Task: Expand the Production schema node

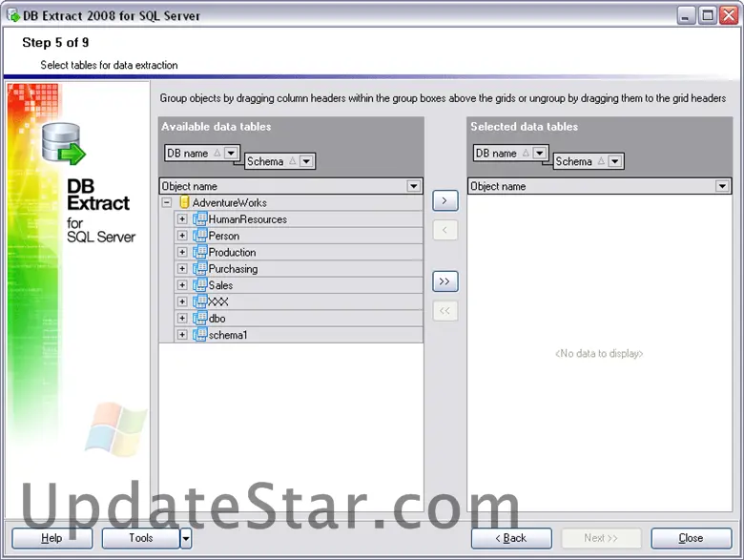Action: [182, 252]
